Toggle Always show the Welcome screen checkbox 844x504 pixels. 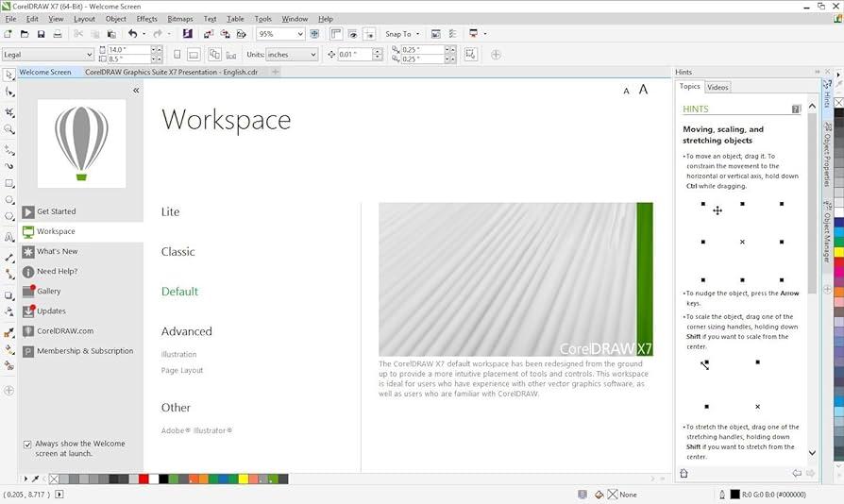[x=27, y=445]
